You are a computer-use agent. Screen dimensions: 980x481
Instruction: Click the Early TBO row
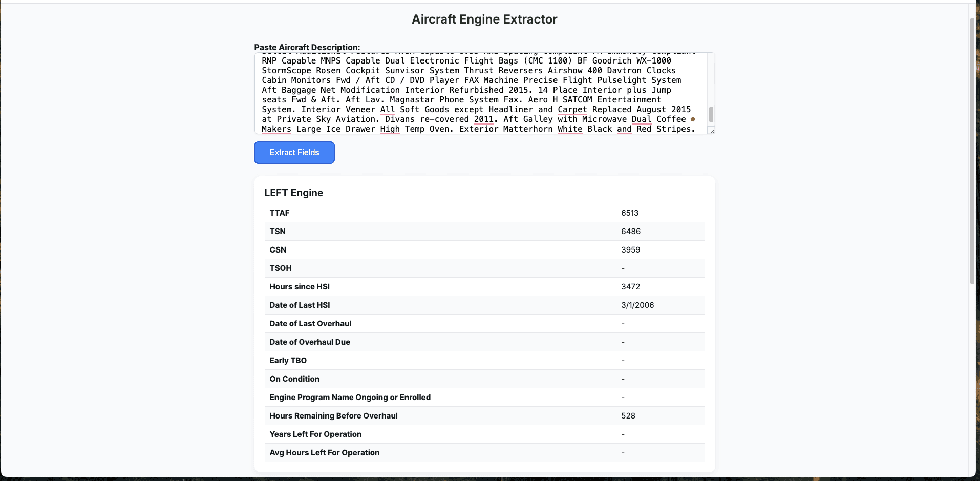pos(485,360)
